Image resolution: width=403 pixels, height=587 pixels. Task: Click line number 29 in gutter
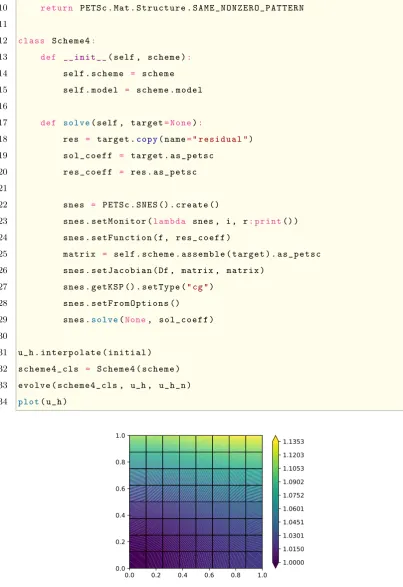[3, 320]
